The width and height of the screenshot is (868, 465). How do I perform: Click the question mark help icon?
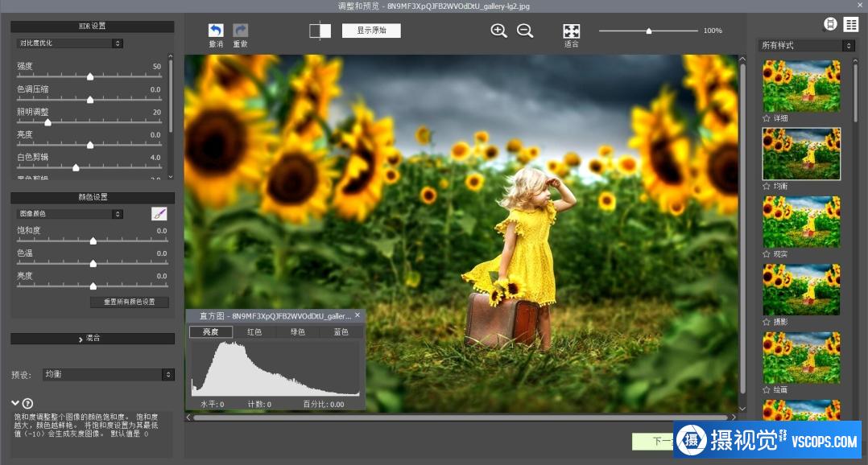(x=27, y=404)
